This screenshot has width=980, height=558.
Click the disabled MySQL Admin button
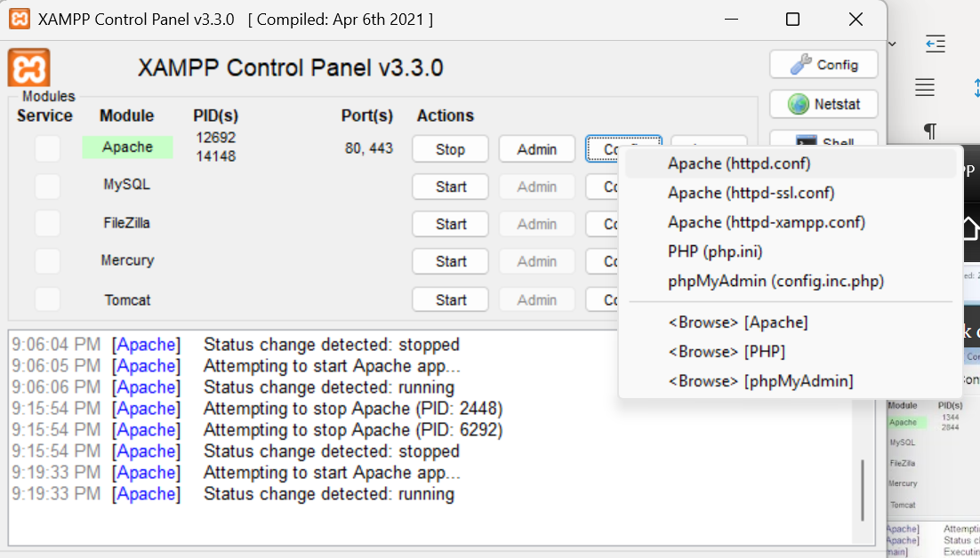pyautogui.click(x=536, y=187)
